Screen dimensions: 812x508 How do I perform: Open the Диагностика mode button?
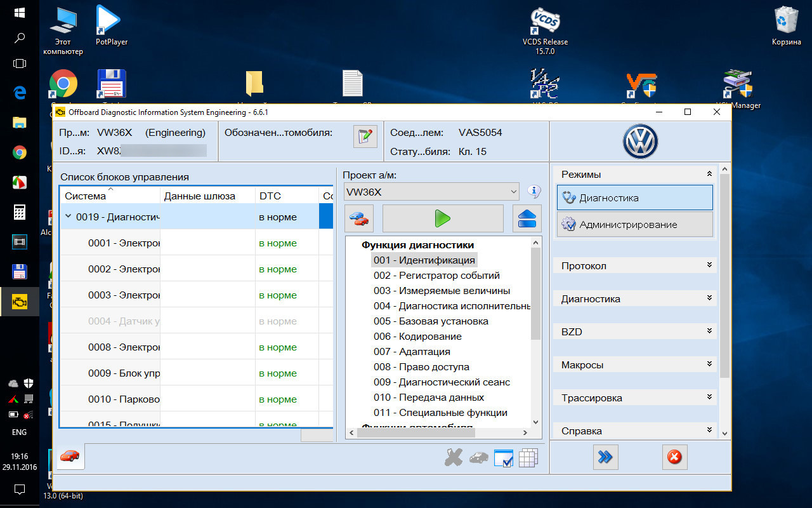[x=635, y=197]
